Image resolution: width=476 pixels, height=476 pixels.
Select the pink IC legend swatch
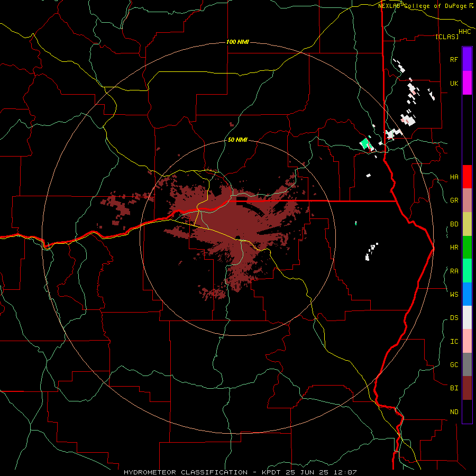(x=467, y=341)
